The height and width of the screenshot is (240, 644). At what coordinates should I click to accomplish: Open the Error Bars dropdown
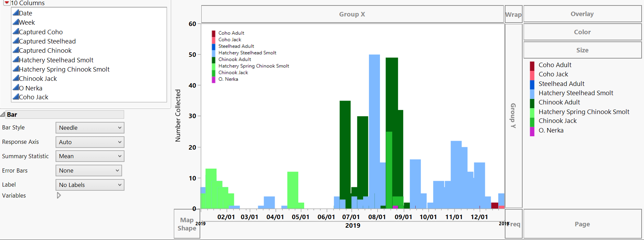[89, 170]
